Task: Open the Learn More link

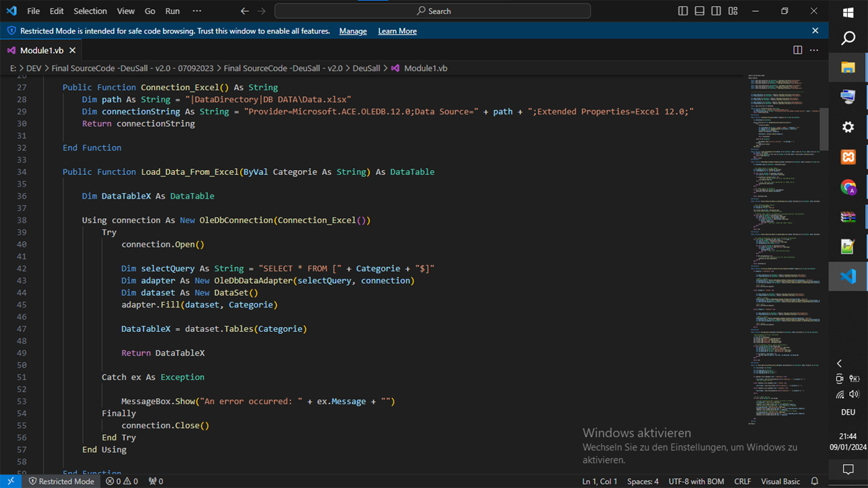Action: [x=397, y=31]
